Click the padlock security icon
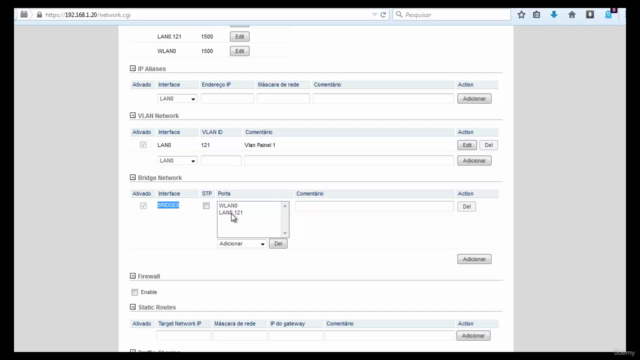640x360 pixels. pyautogui.click(x=39, y=15)
